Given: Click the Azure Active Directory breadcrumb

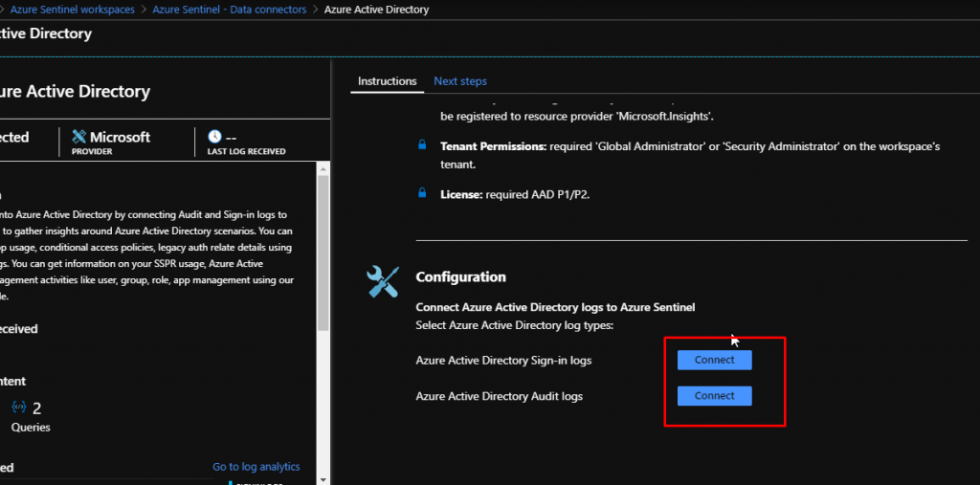Looking at the screenshot, I should tap(376, 10).
